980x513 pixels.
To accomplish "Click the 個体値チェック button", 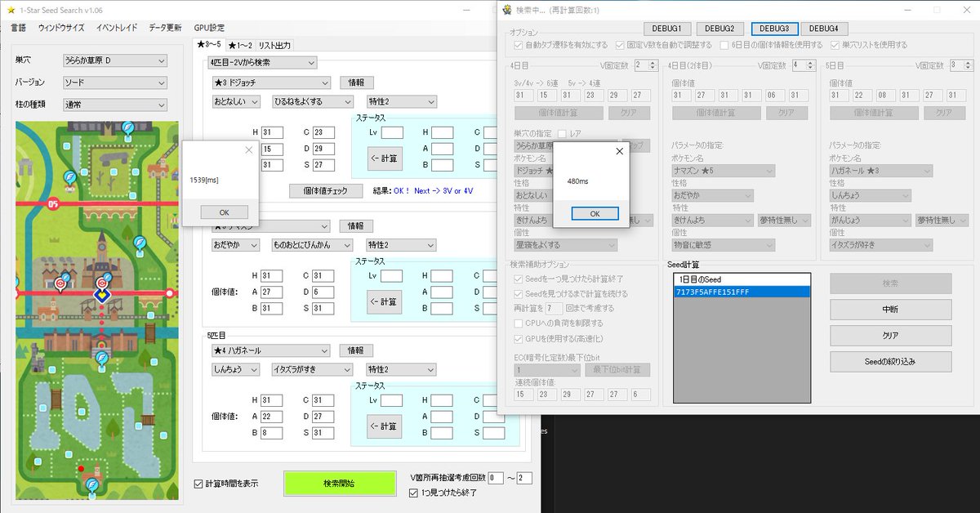I will 325,190.
